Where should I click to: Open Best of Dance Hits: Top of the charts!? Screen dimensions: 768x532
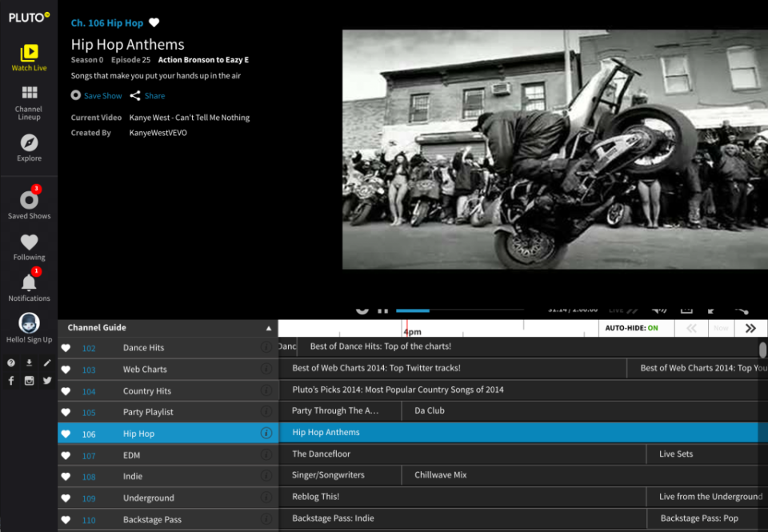coord(527,346)
